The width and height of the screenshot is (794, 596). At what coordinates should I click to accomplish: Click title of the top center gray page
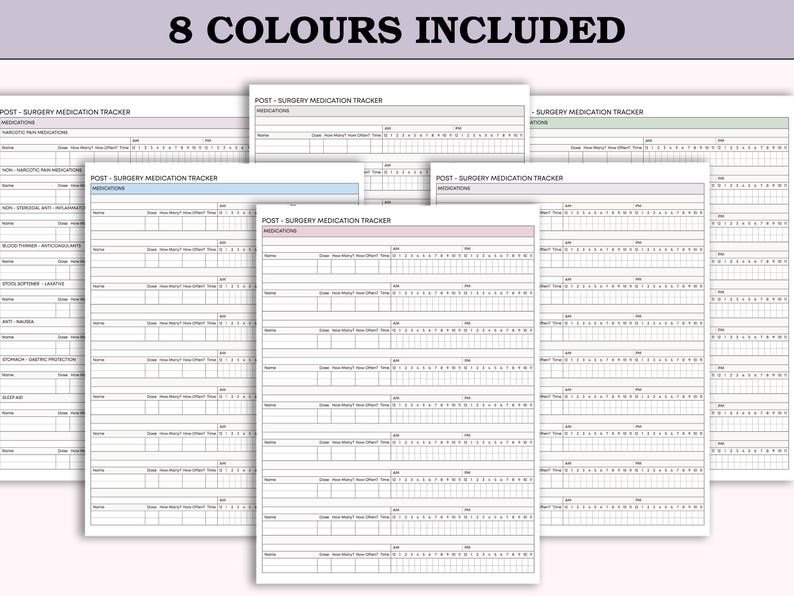click(x=319, y=100)
